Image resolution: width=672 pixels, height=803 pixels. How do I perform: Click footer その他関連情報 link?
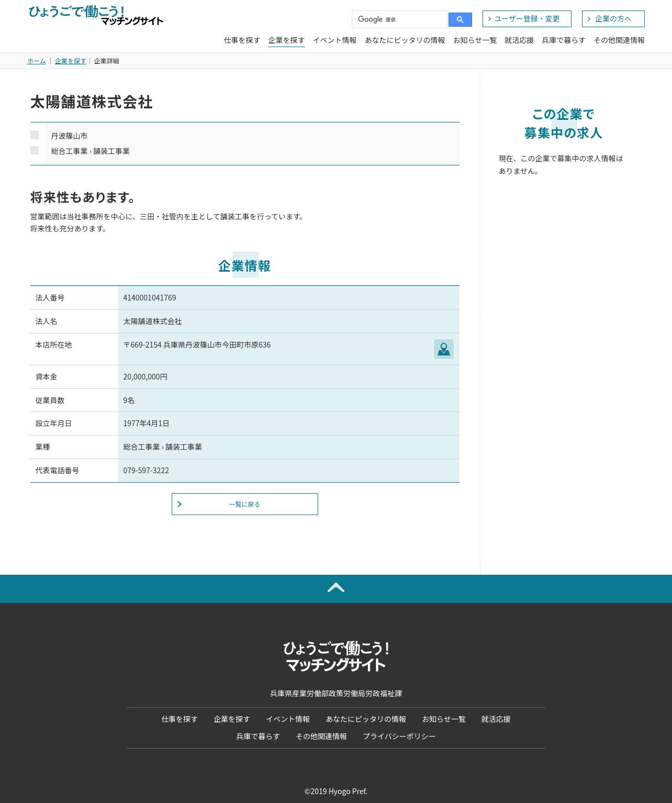coord(321,737)
